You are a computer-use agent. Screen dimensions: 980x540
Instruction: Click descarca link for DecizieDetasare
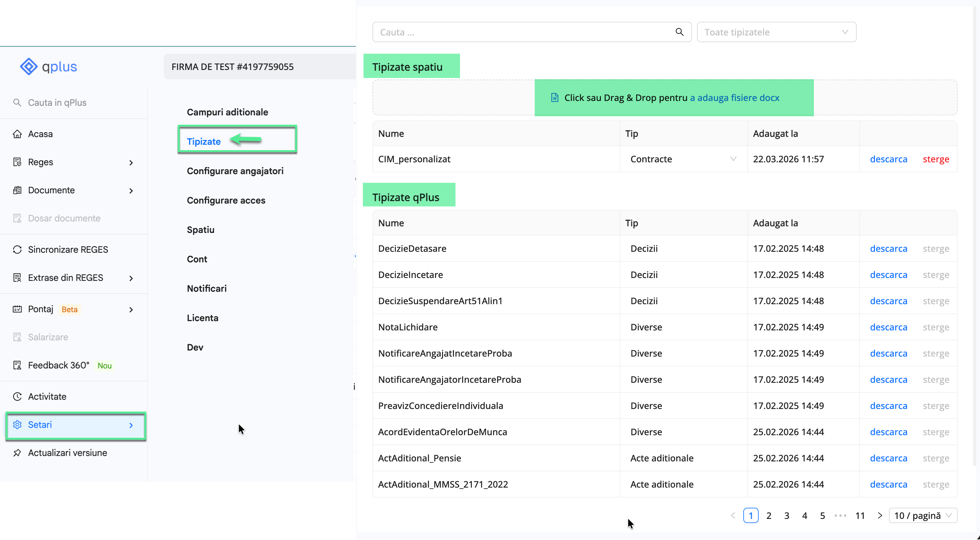888,249
